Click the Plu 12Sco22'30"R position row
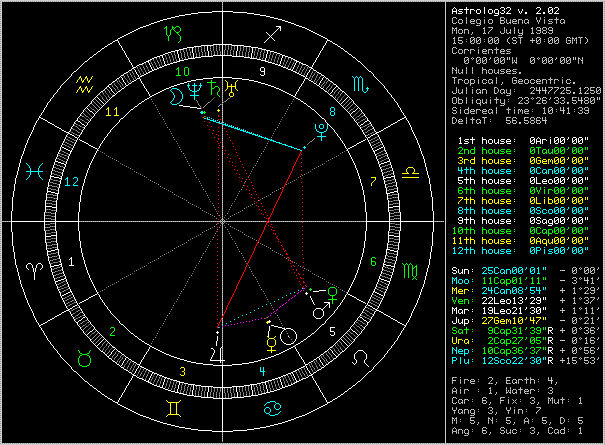The image size is (605, 445). point(526,361)
